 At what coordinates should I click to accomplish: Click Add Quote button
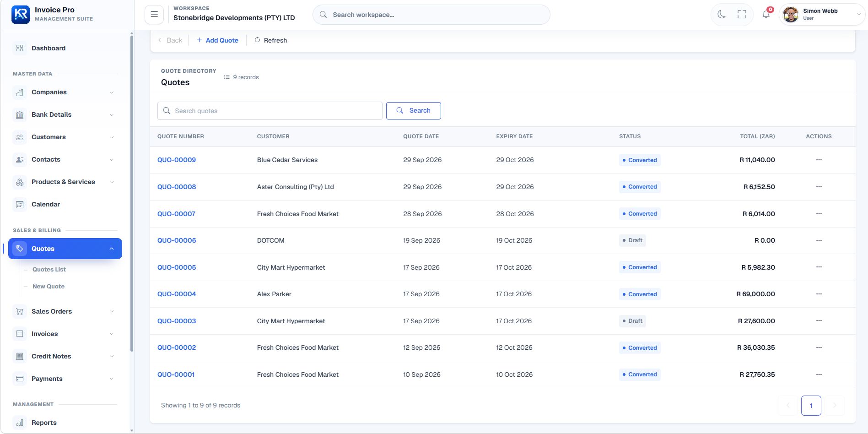point(217,40)
